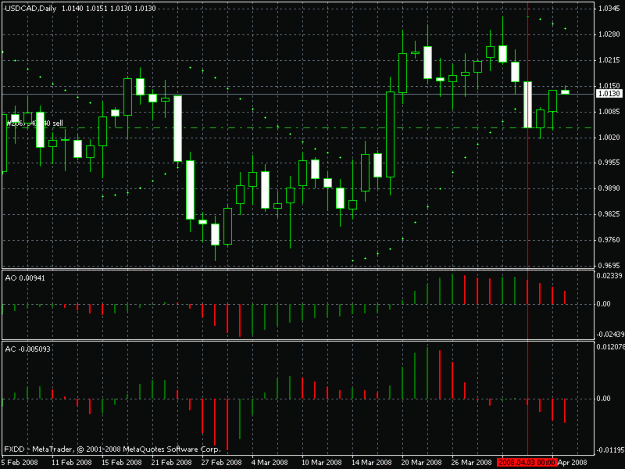Select the green dashed sell order level line
The height and width of the screenshot is (469, 625).
(x=298, y=128)
